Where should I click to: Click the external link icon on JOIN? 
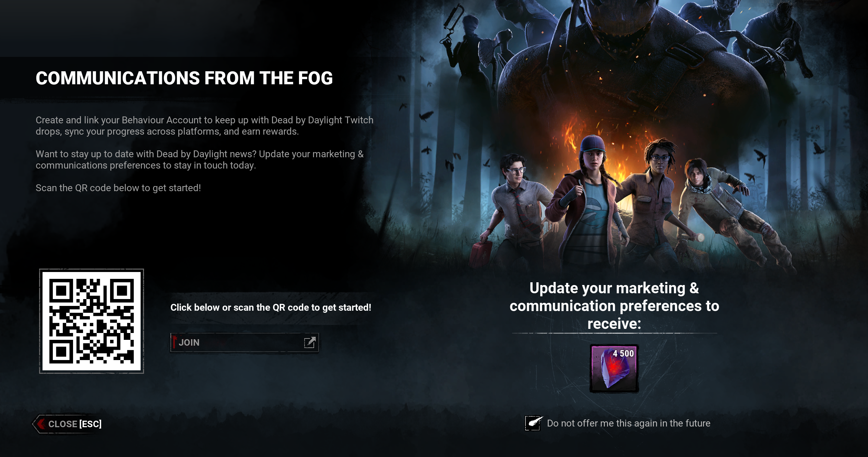[x=310, y=342]
